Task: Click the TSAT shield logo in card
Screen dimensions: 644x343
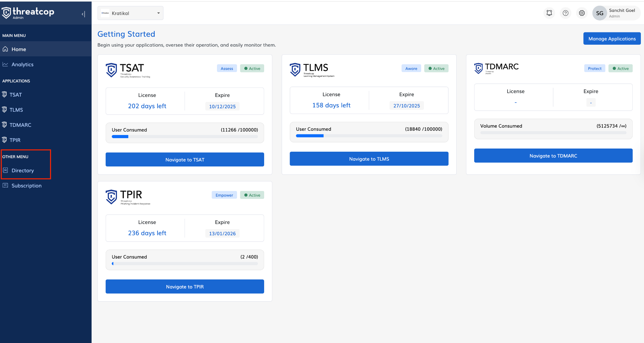Action: pyautogui.click(x=111, y=70)
